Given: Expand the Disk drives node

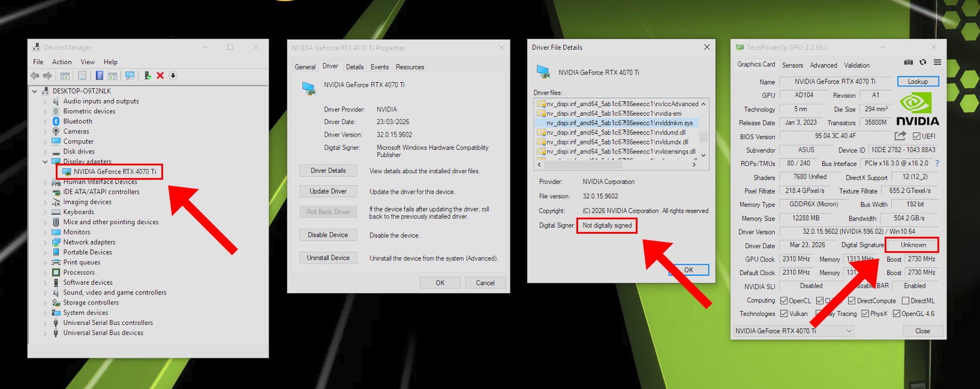Looking at the screenshot, I should click(45, 152).
